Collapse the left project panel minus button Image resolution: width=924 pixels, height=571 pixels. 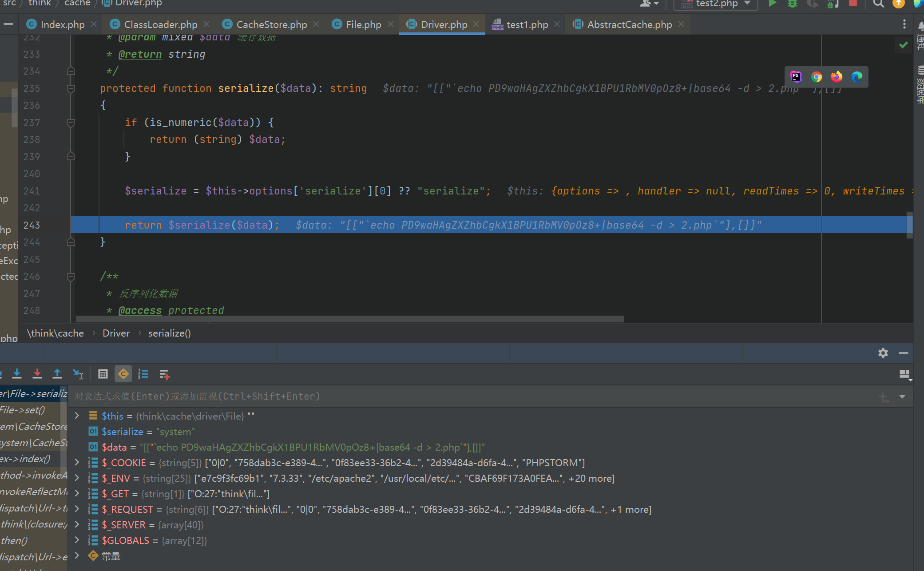tap(8, 24)
